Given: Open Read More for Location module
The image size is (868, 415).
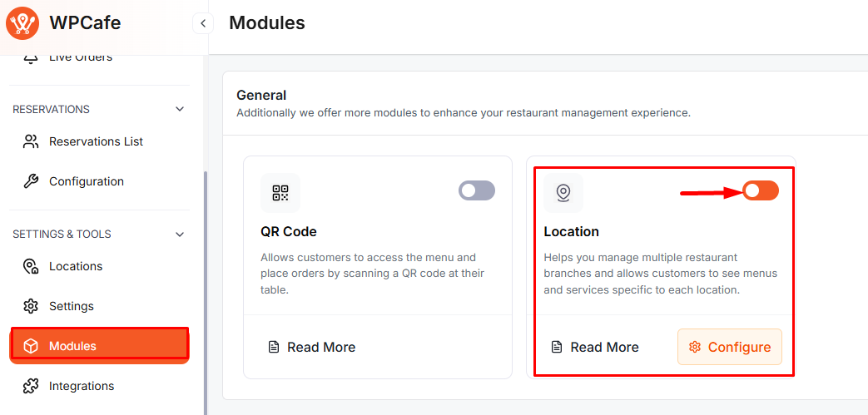Looking at the screenshot, I should pos(595,347).
